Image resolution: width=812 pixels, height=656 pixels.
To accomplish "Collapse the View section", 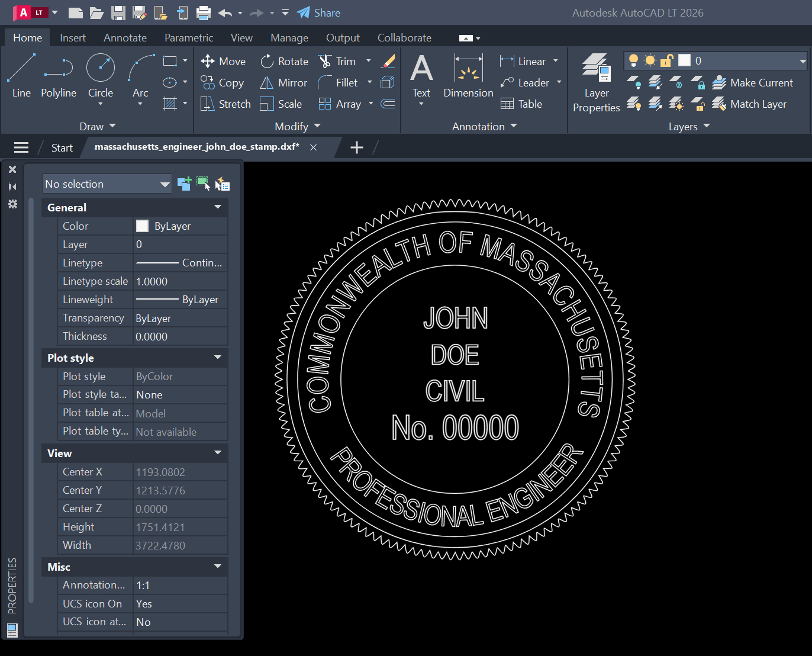I will click(x=218, y=453).
